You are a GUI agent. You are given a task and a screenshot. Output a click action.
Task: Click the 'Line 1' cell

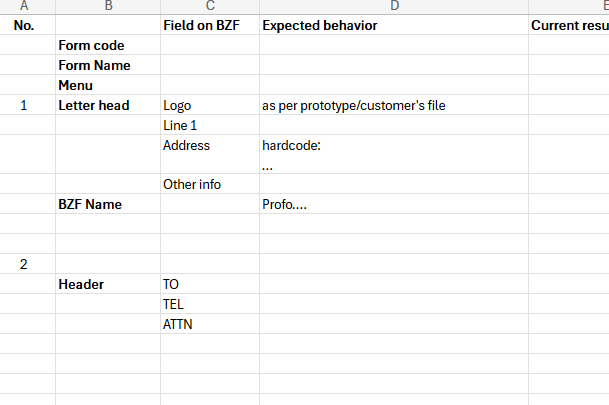210,125
